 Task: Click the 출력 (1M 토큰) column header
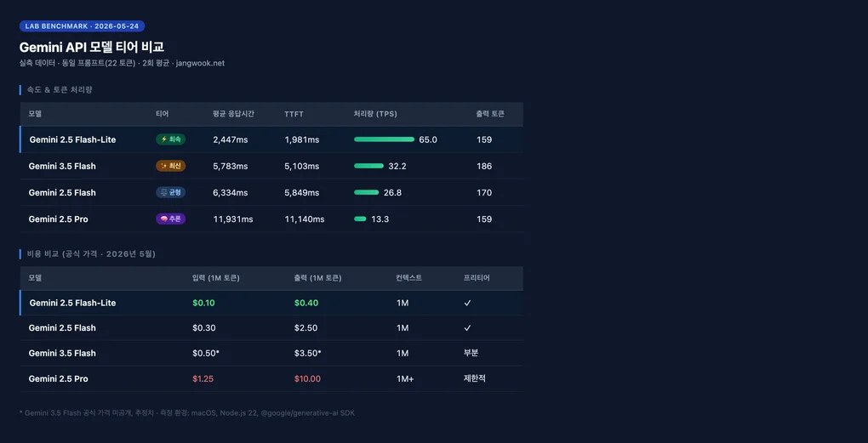(317, 278)
